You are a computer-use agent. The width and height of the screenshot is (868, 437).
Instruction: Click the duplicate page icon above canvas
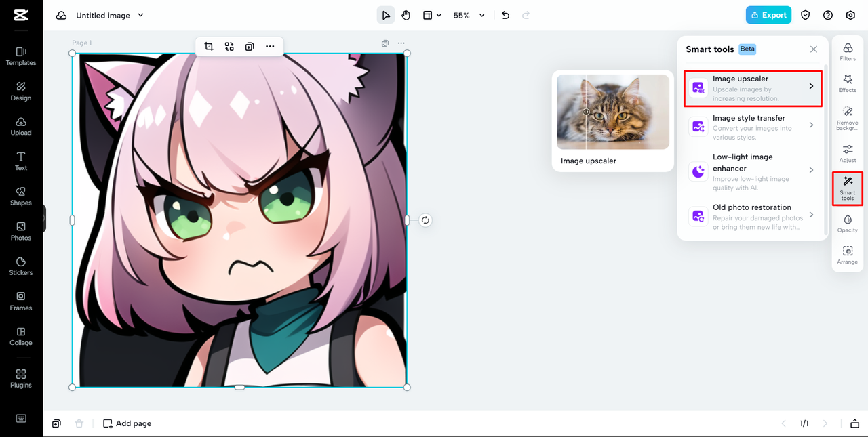385,43
